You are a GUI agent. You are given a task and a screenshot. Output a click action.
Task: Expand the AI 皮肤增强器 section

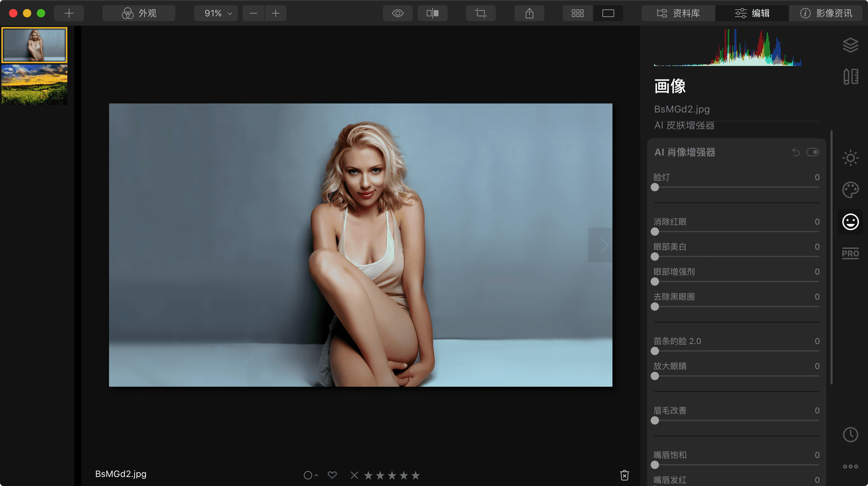click(x=684, y=125)
